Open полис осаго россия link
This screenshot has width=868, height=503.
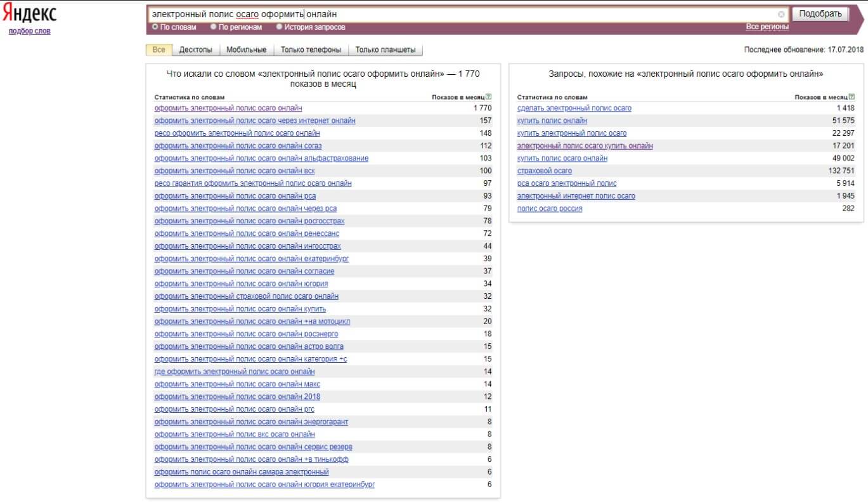click(550, 208)
